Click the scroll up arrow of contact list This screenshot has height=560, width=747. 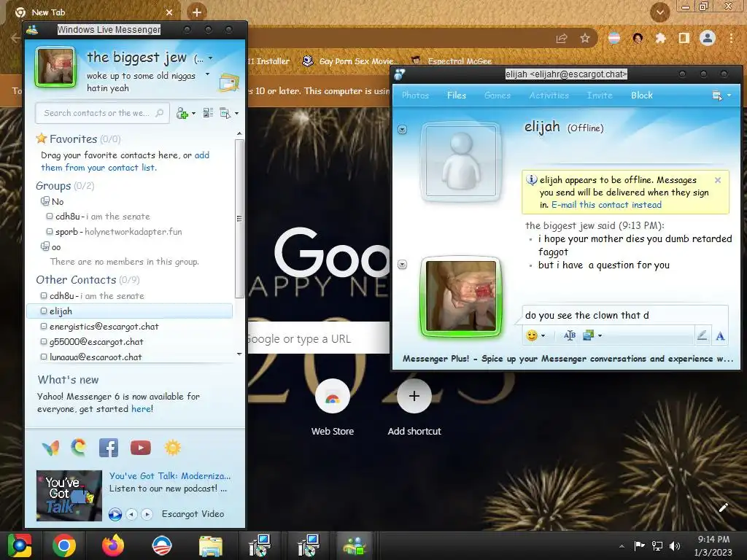(239, 134)
